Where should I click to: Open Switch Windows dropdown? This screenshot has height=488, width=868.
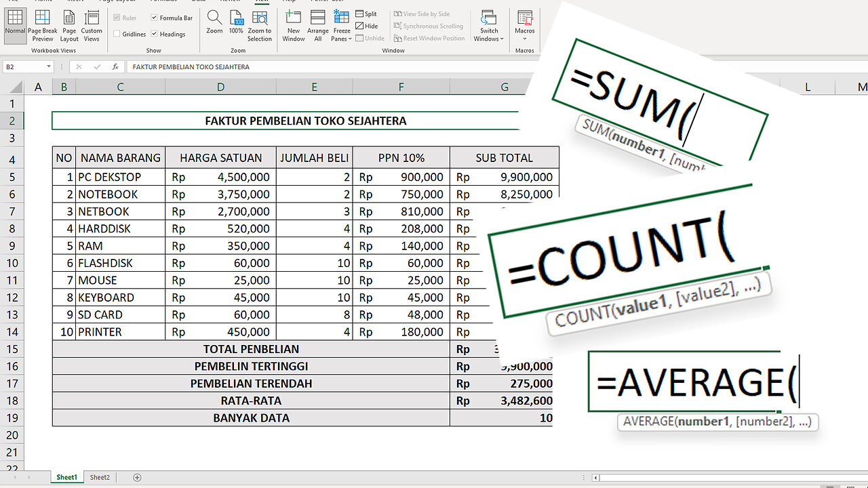tap(490, 26)
